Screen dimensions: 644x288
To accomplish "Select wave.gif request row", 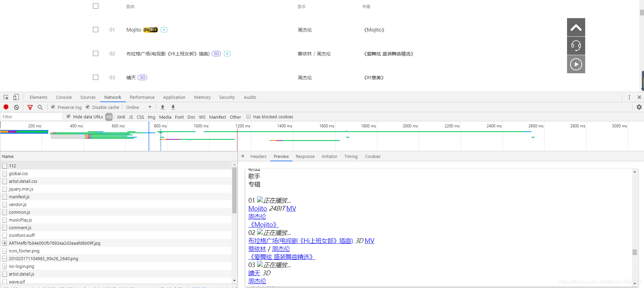I will tap(116, 282).
